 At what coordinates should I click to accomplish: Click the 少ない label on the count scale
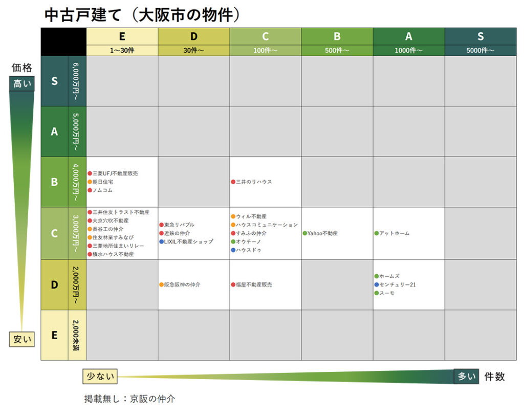[99, 377]
